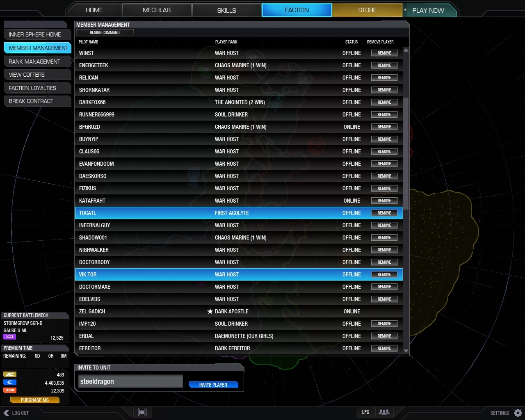Remove player BUYNYIP
This screenshot has width=525, height=420.
[384, 139]
